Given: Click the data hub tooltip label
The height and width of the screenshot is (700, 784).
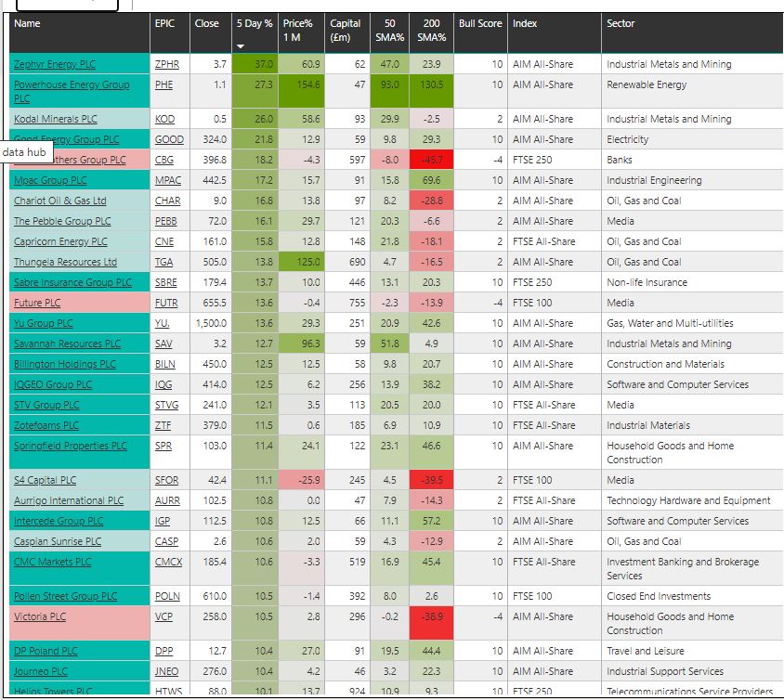Looking at the screenshot, I should pos(24,151).
